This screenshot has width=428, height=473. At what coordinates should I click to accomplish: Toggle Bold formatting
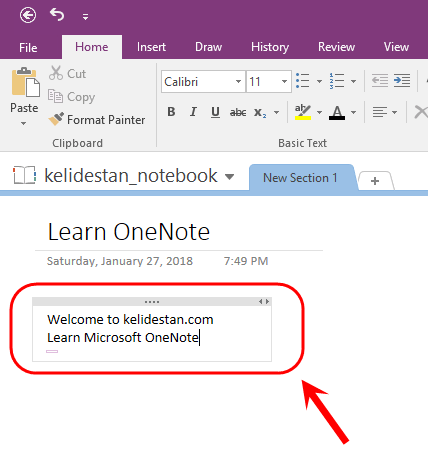[x=171, y=112]
